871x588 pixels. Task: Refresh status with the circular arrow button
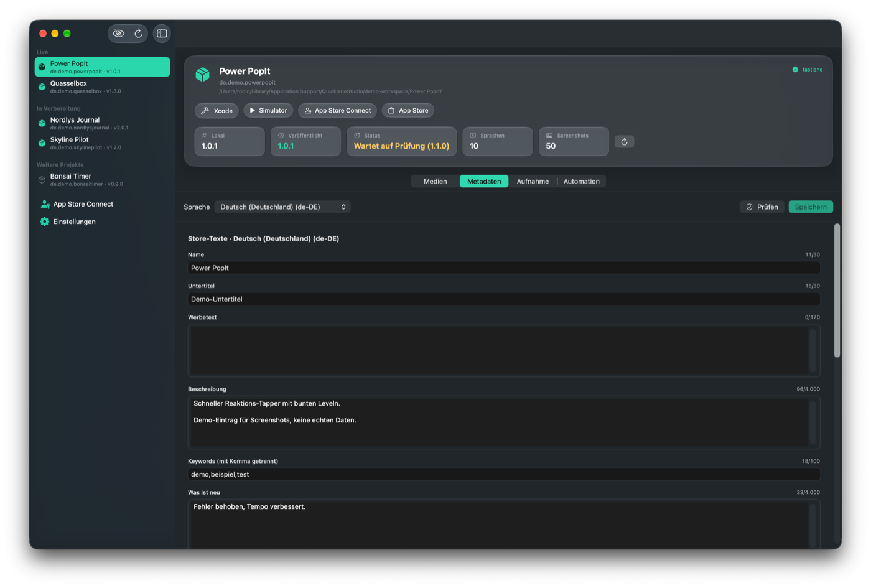(624, 142)
